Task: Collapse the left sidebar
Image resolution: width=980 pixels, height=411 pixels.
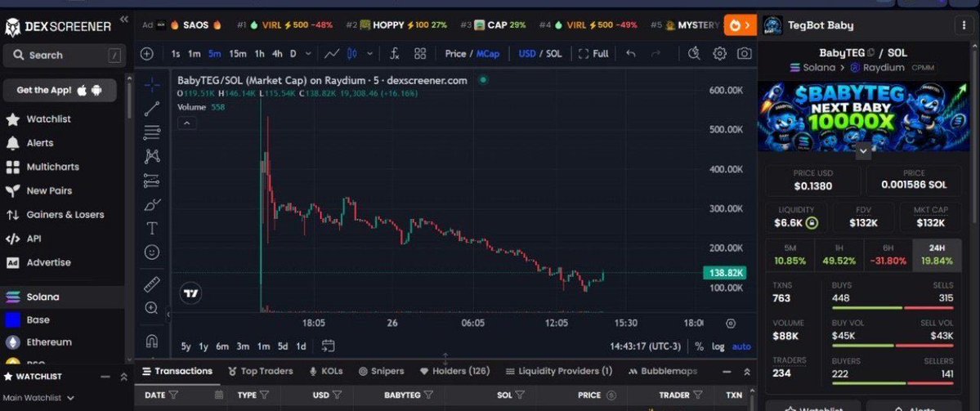Action: (x=123, y=20)
